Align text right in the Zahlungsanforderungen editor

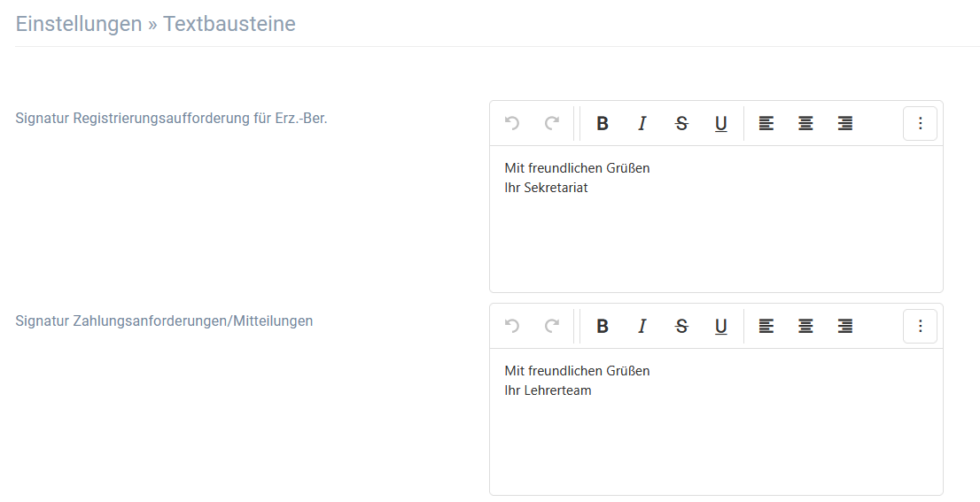click(x=845, y=326)
